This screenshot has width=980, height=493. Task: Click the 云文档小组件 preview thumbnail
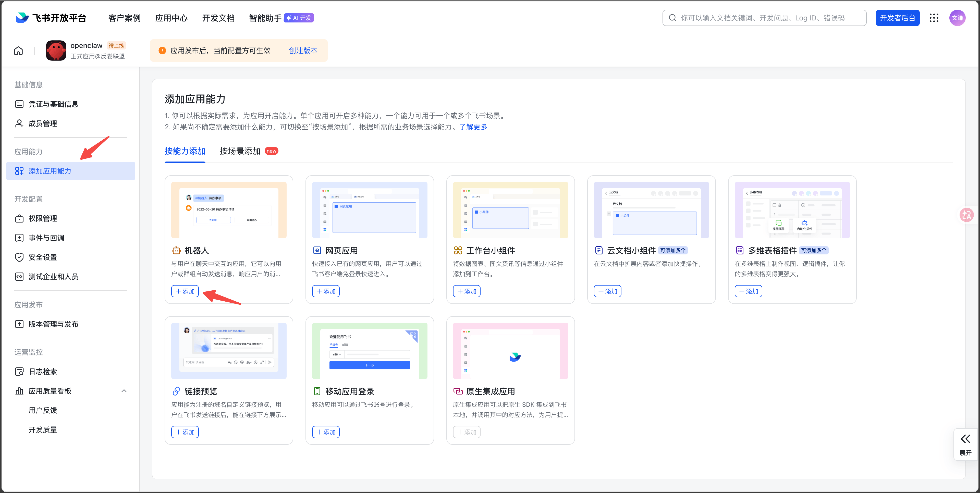tap(651, 210)
